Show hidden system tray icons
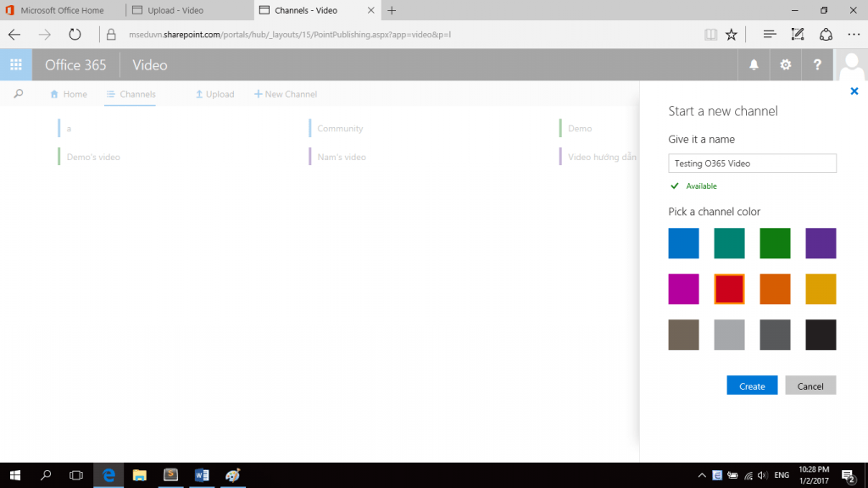Screen dimensions: 868x488 tap(701, 475)
